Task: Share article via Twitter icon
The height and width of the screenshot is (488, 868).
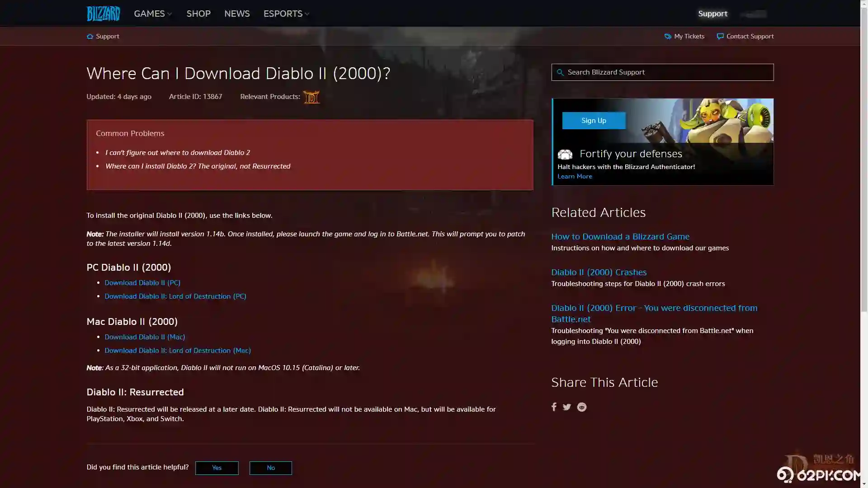Action: (567, 407)
